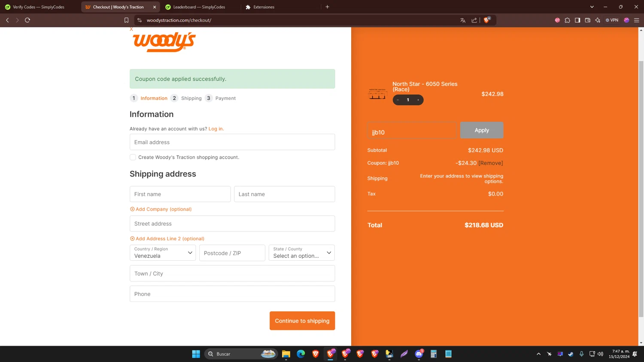Decrease quantity with minus button

coord(398,100)
